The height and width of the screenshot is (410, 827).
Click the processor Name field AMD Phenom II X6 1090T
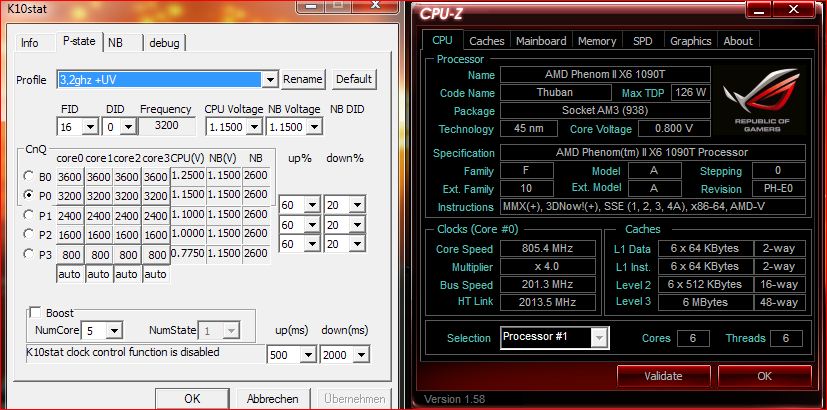pyautogui.click(x=605, y=74)
